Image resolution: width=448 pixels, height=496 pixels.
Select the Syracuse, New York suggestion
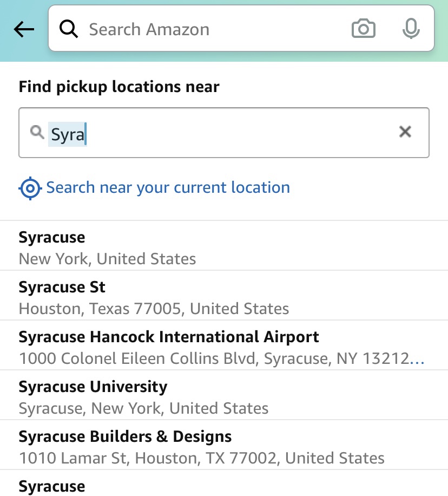coord(52,238)
